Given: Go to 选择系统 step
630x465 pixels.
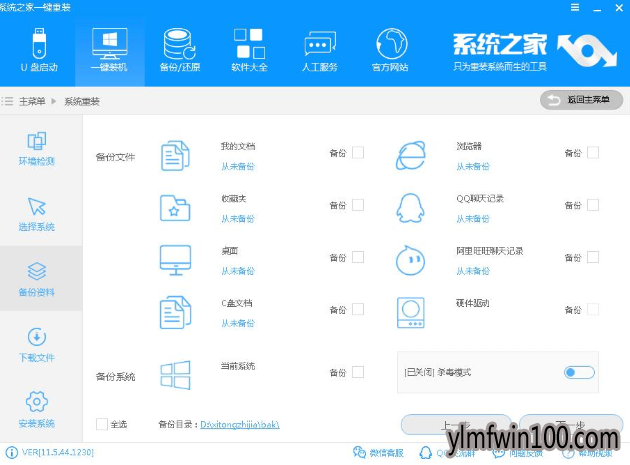Looking at the screenshot, I should pyautogui.click(x=37, y=214).
